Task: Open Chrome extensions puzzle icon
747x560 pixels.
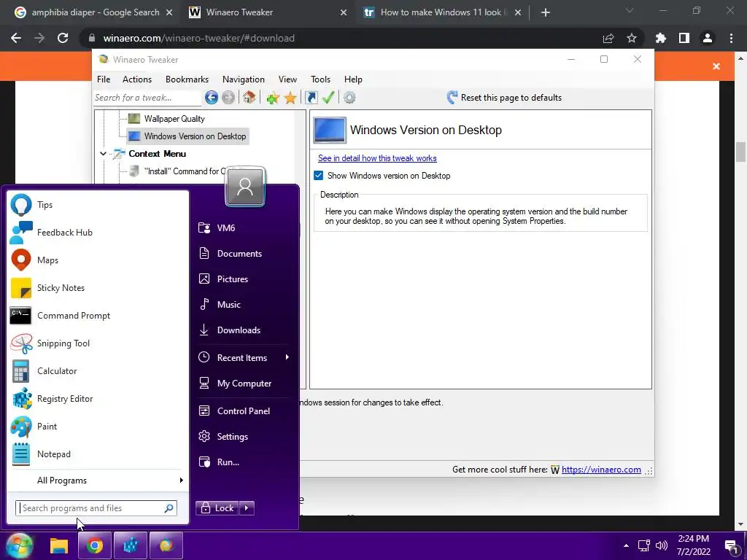Action: [661, 38]
